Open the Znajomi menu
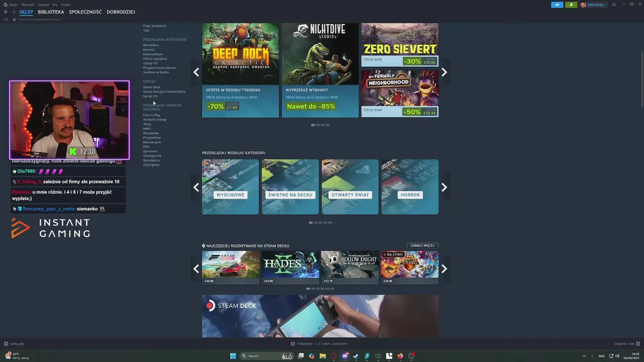 (x=43, y=5)
